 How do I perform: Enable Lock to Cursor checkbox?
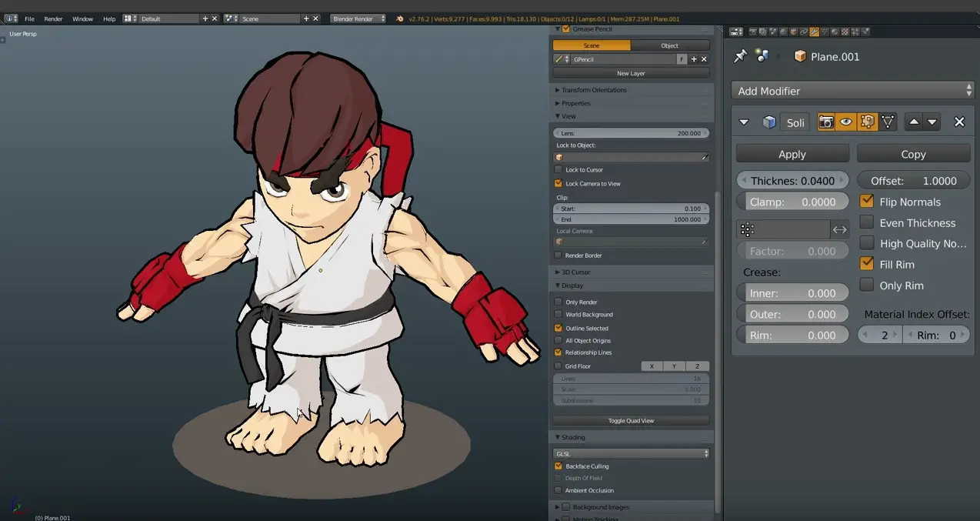tap(558, 170)
